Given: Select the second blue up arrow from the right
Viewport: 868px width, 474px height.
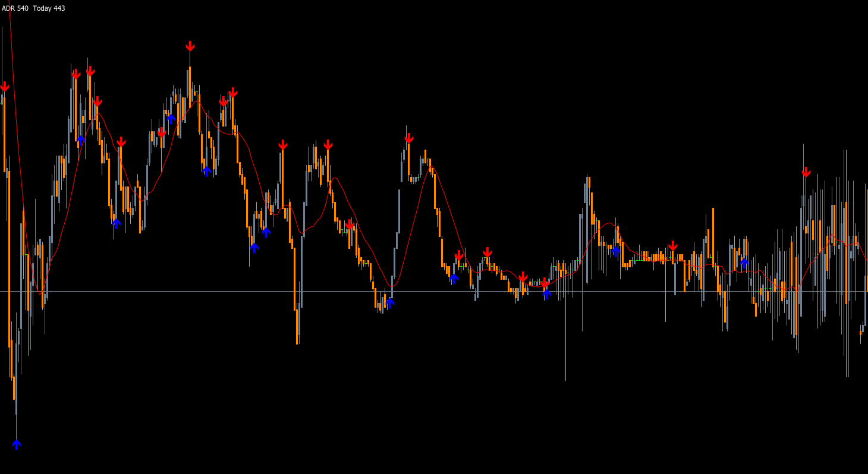Looking at the screenshot, I should 616,251.
